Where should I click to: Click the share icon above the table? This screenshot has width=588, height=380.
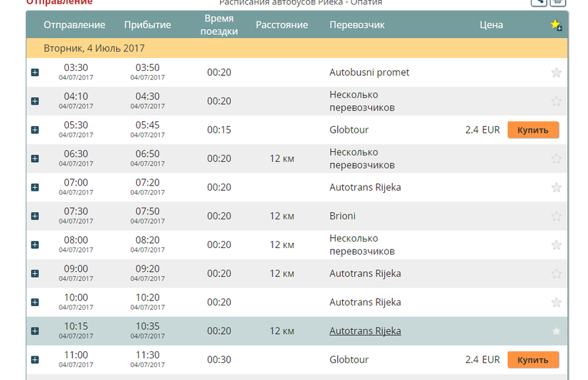(x=539, y=2)
